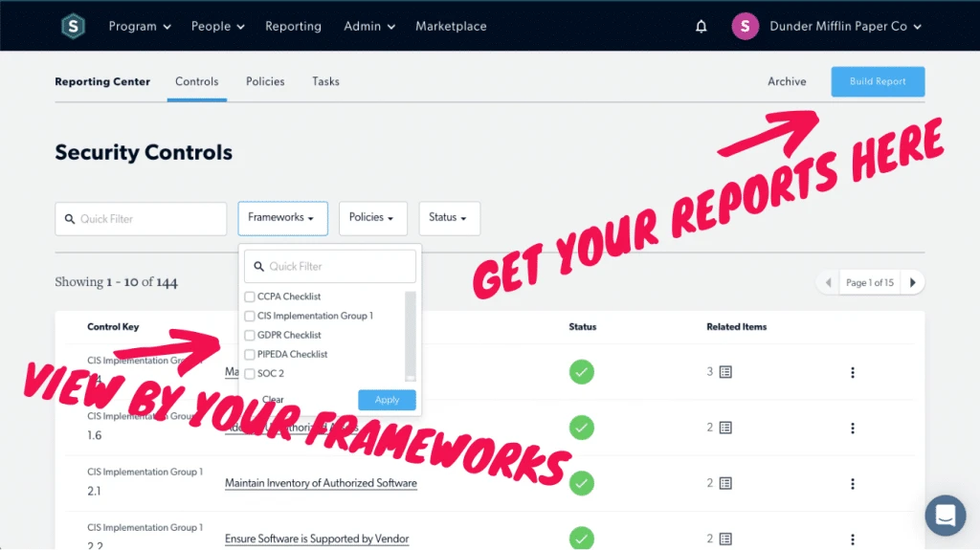Viewport: 980px width, 550px height.
Task: Open the Tasks tab
Action: pyautogui.click(x=325, y=81)
